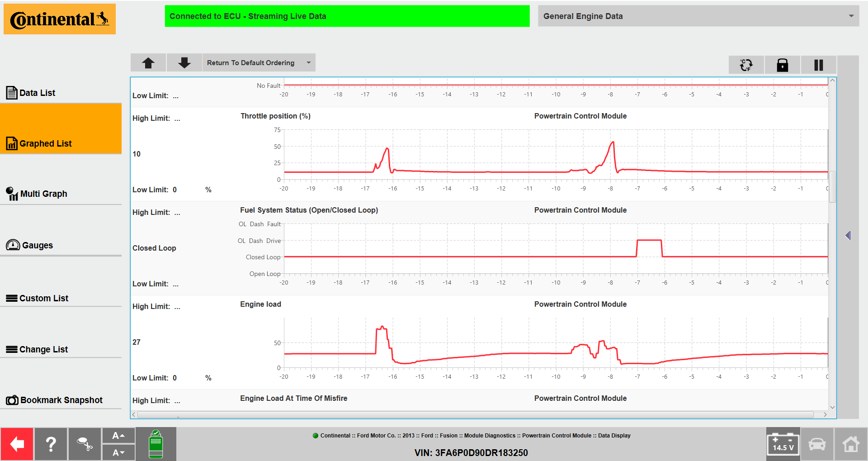Open the General Engine Data dropdown
This screenshot has height=461, width=868.
coord(698,16)
